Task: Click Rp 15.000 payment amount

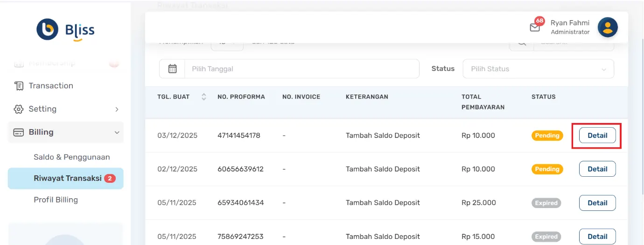Action: click(478, 237)
